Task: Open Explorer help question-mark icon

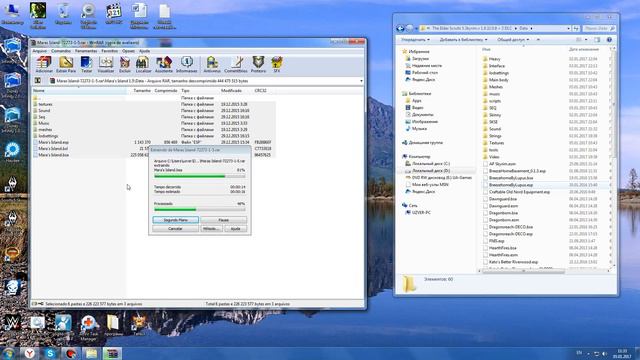Action: (609, 40)
